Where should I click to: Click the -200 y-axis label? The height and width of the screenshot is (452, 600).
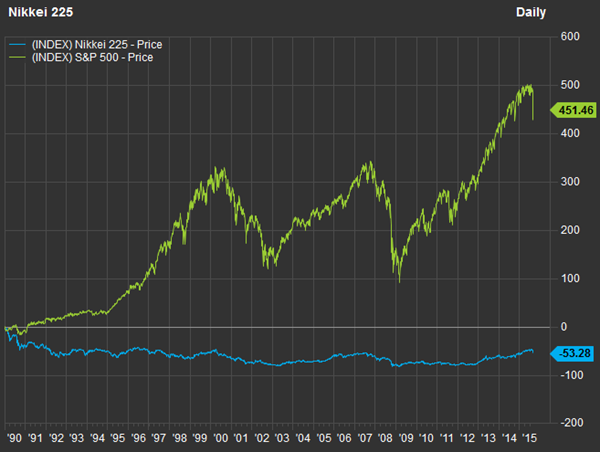pos(572,423)
